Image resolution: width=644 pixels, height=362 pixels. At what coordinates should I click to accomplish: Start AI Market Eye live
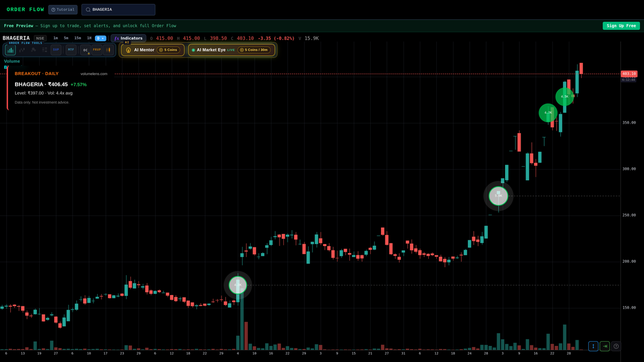[x=231, y=50]
